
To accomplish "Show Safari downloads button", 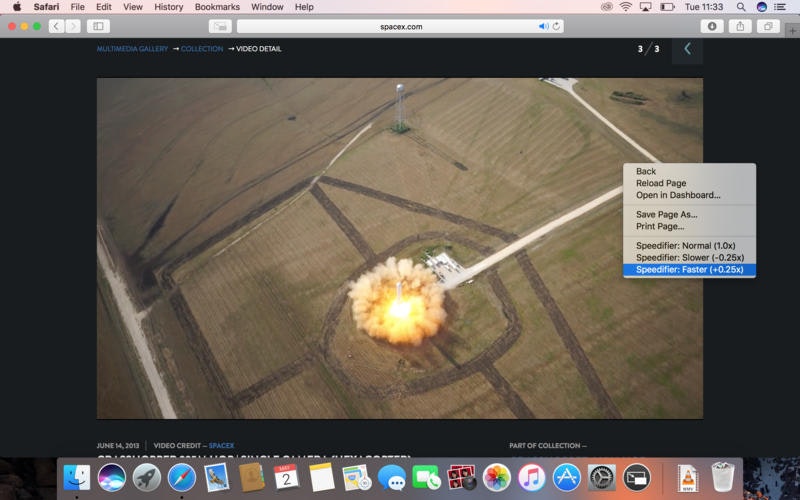I will pos(712,26).
